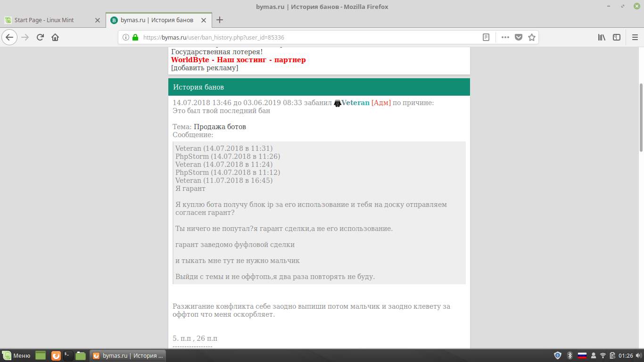The width and height of the screenshot is (644, 362).
Task: Save page to Pocket icon
Action: [x=519, y=37]
